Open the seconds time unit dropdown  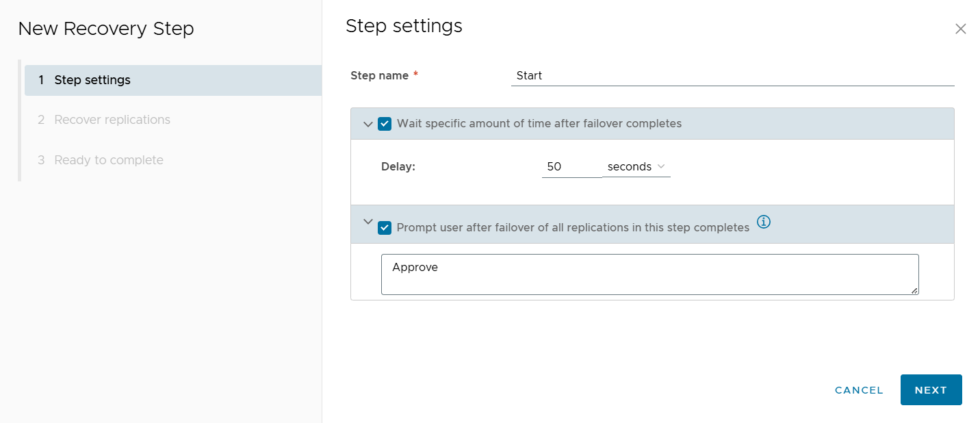(x=636, y=166)
